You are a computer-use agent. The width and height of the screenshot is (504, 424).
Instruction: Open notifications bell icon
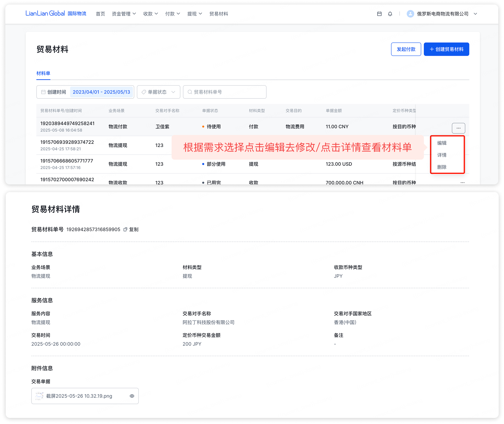click(x=390, y=14)
